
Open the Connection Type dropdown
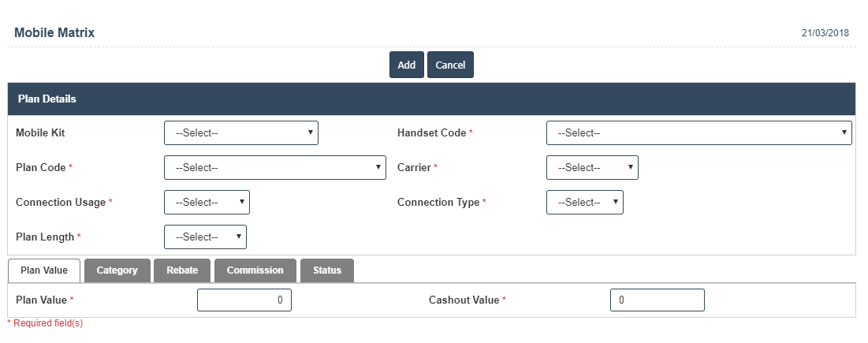point(584,203)
